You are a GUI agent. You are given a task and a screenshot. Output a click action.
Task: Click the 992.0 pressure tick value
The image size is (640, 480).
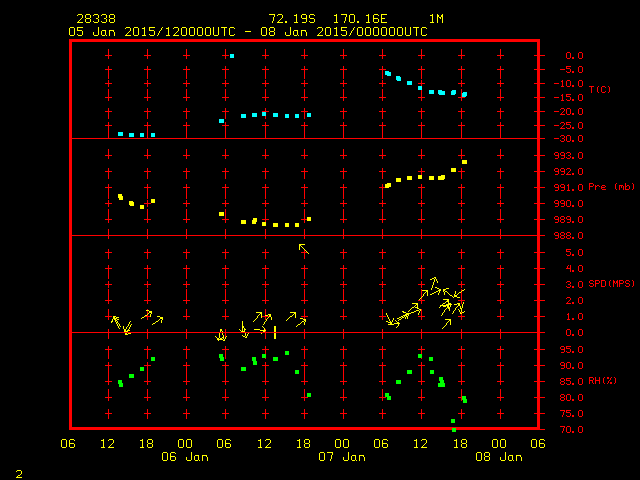point(569,171)
